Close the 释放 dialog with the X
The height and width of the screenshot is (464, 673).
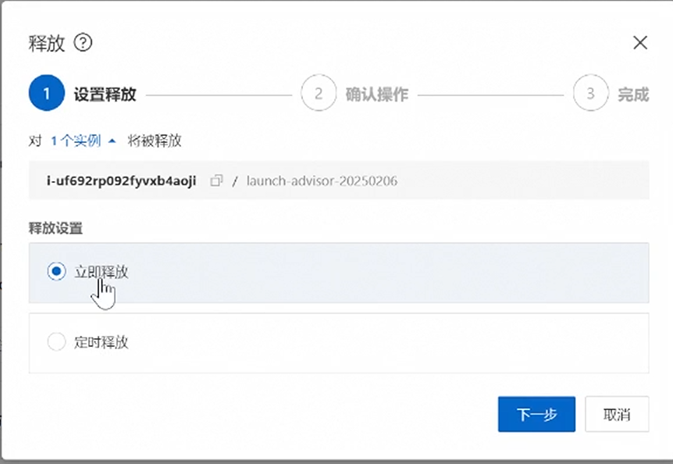(640, 42)
